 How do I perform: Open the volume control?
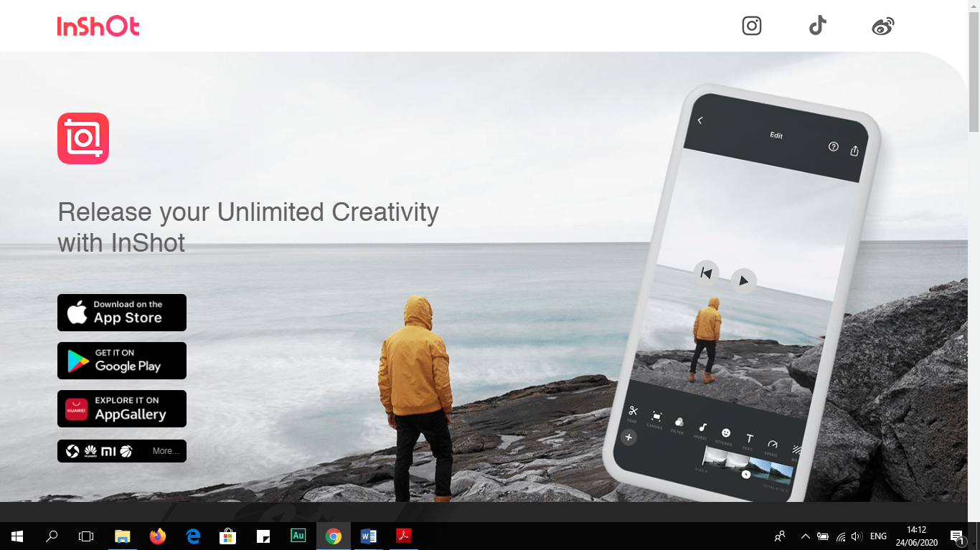(857, 536)
